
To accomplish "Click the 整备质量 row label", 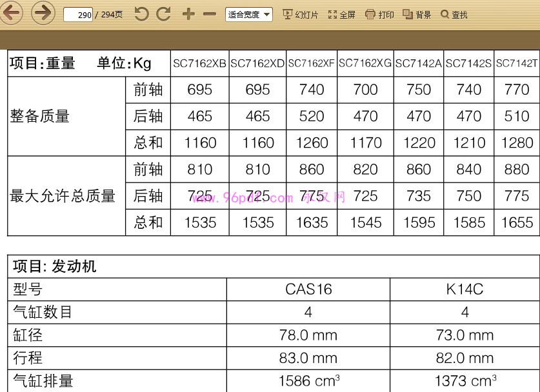I will click(x=40, y=117).
